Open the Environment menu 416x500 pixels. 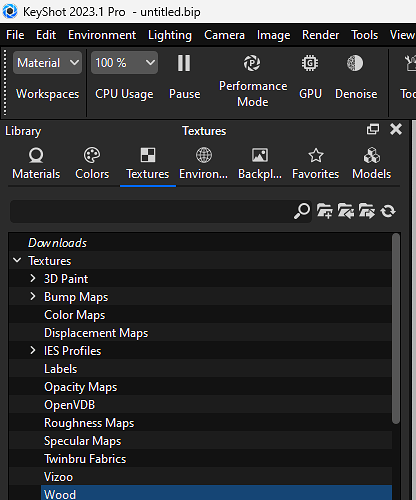tap(102, 35)
